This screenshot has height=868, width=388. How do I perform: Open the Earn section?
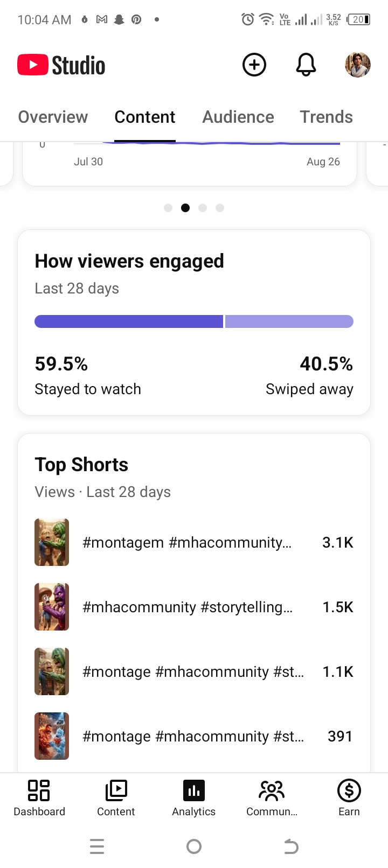[349, 799]
